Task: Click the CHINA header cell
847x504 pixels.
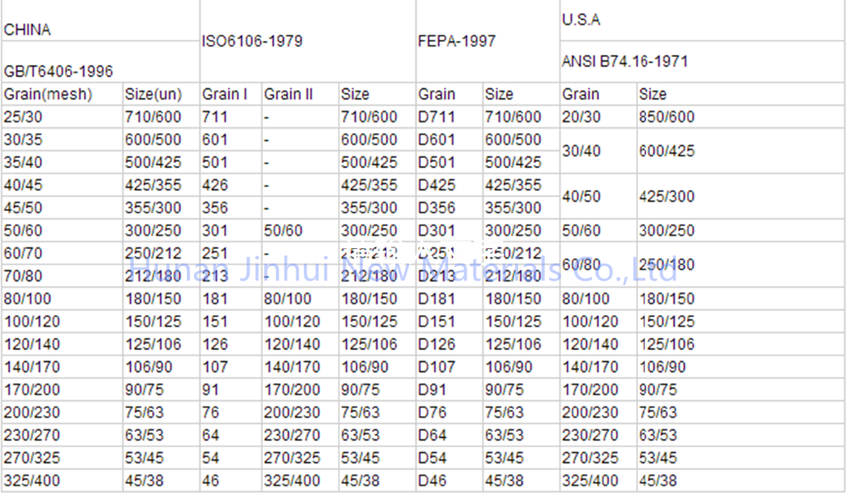Action: coord(101,20)
